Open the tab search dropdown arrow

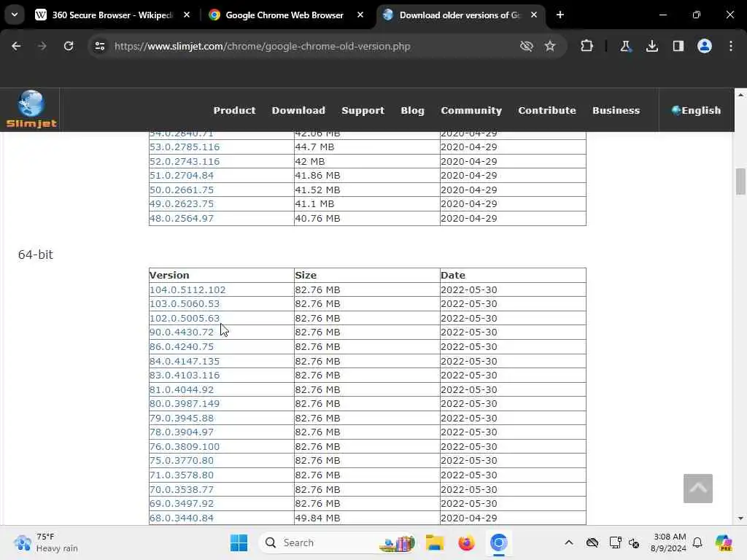click(x=15, y=15)
